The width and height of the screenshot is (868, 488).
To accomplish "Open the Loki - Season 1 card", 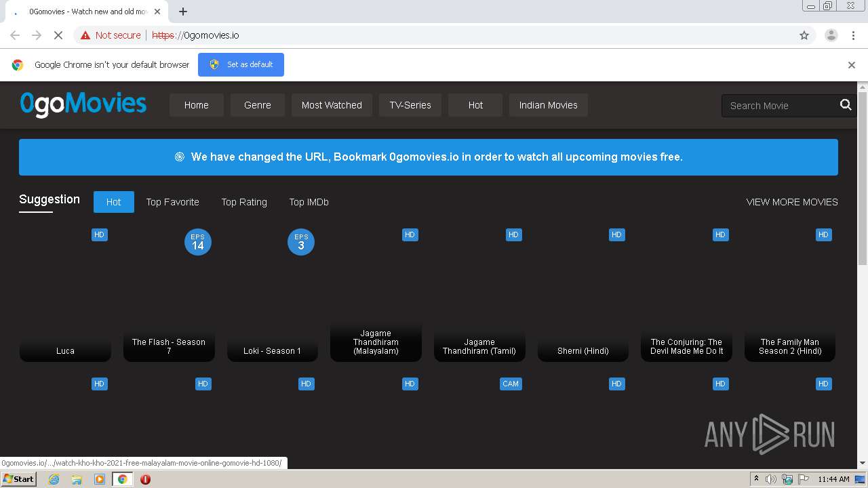I will click(x=272, y=295).
